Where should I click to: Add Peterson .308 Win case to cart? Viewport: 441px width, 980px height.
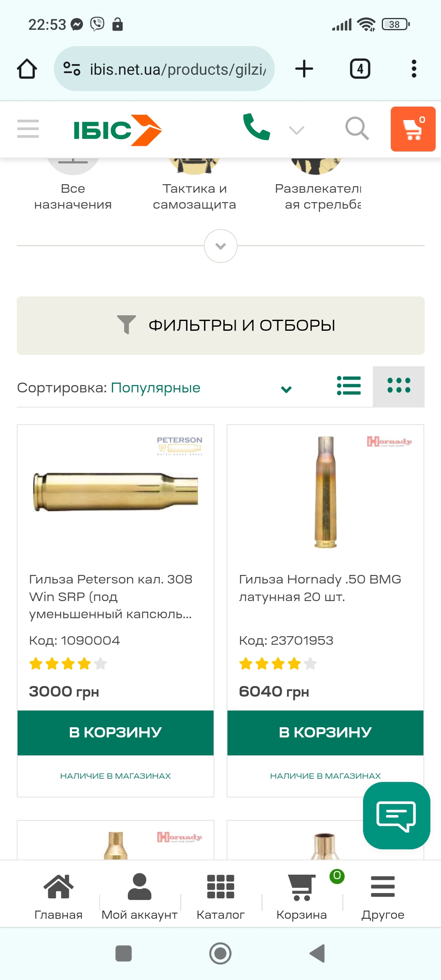tap(116, 733)
